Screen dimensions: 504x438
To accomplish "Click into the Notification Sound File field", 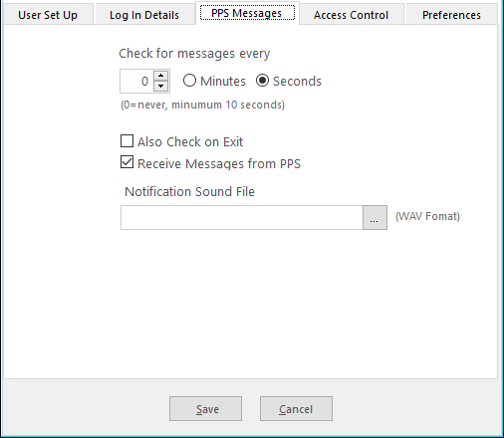I will [242, 217].
